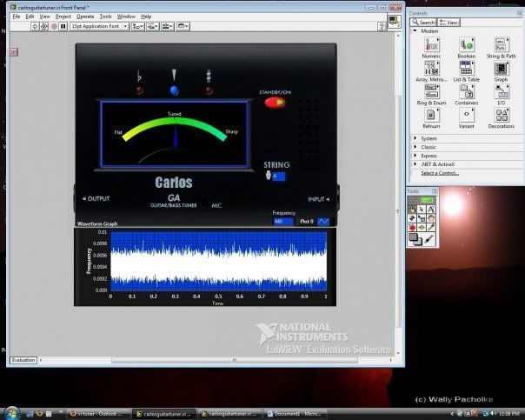Click the Plot 0 legend waveform icon

click(323, 222)
